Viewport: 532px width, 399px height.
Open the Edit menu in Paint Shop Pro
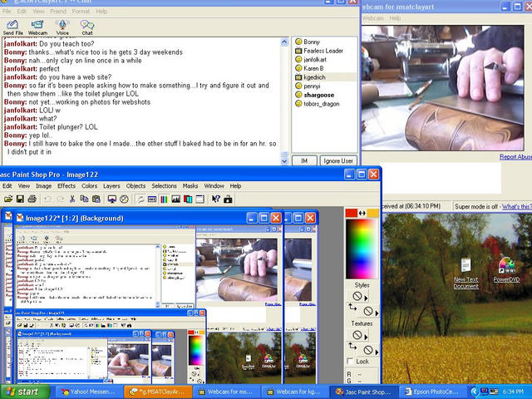pos(7,186)
